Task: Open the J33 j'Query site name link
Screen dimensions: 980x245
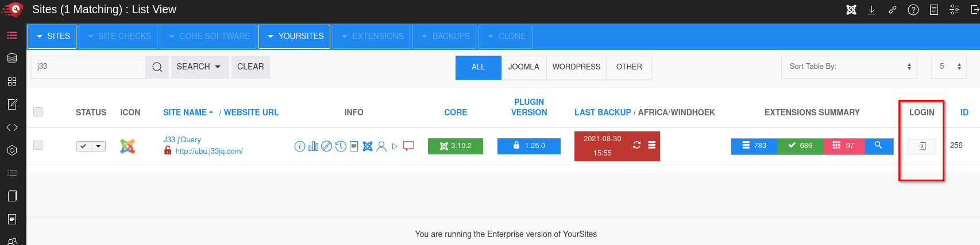Action: [x=182, y=140]
